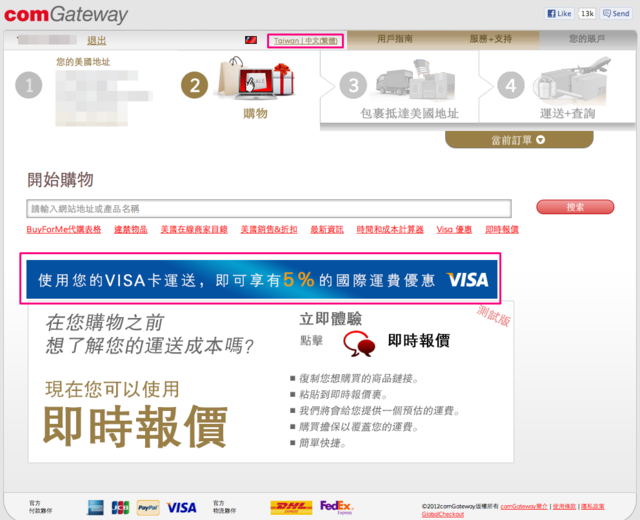Click the Facebook Send button
The image size is (640, 520).
tap(617, 13)
